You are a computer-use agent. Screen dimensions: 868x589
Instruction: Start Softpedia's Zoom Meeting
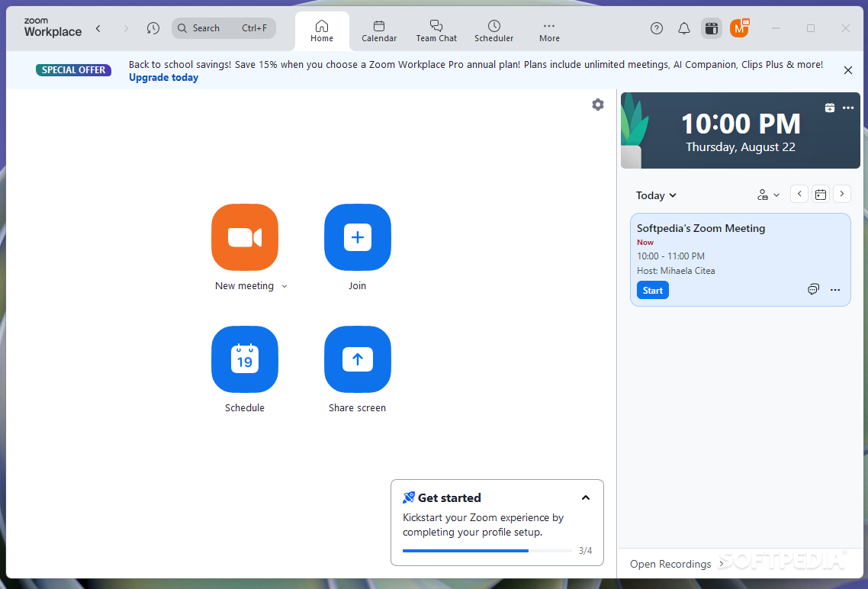(x=653, y=290)
